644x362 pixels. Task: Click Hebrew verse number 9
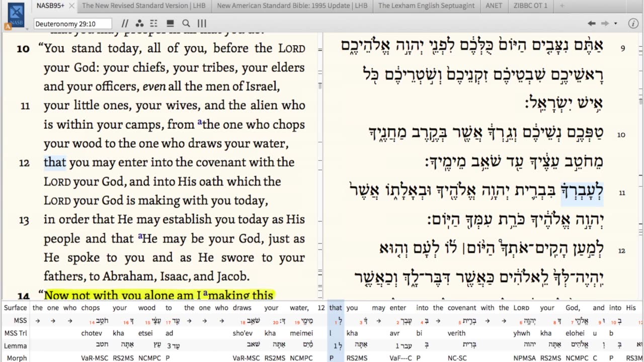click(x=622, y=48)
